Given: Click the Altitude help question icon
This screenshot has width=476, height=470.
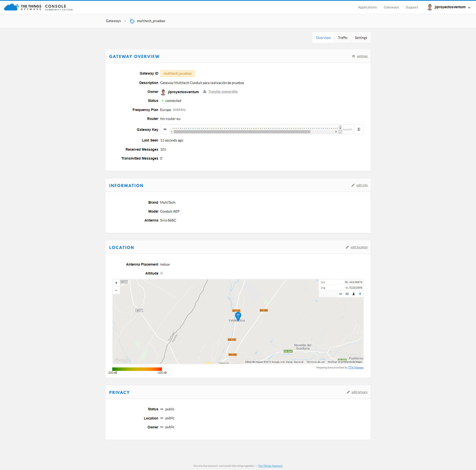Looking at the screenshot, I should point(162,273).
